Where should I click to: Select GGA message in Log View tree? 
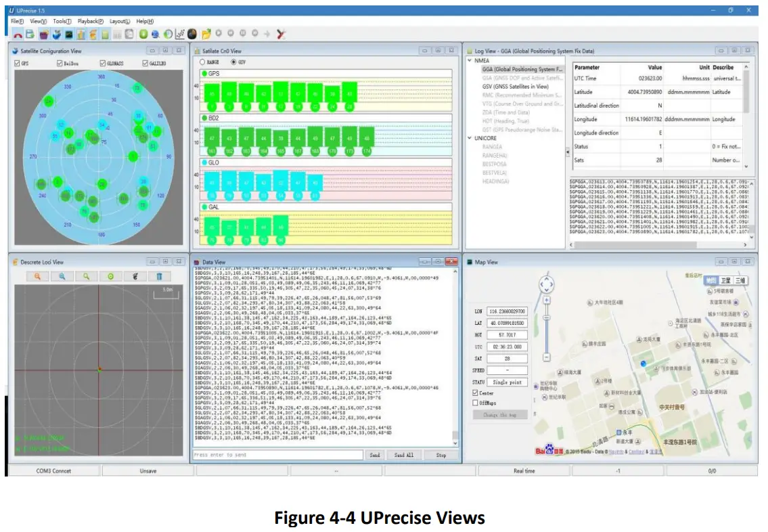[522, 69]
